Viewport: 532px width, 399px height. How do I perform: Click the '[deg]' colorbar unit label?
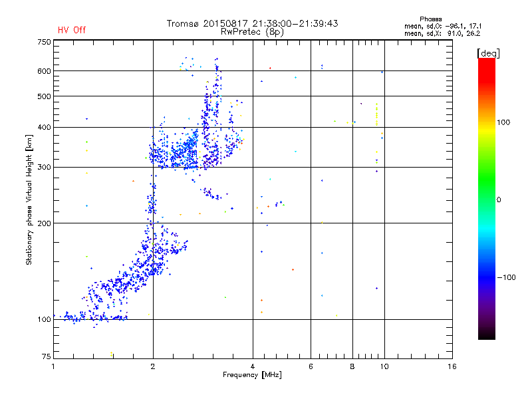coord(488,53)
